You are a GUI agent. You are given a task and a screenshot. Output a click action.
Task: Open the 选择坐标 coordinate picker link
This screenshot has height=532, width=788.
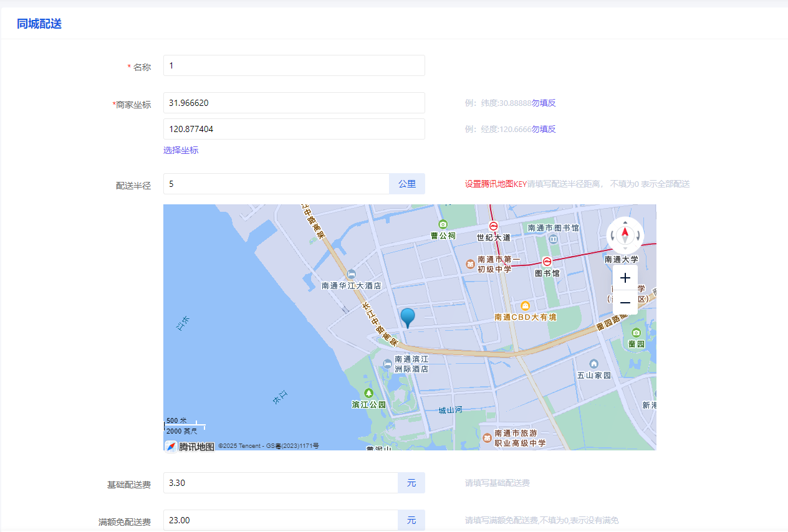181,150
